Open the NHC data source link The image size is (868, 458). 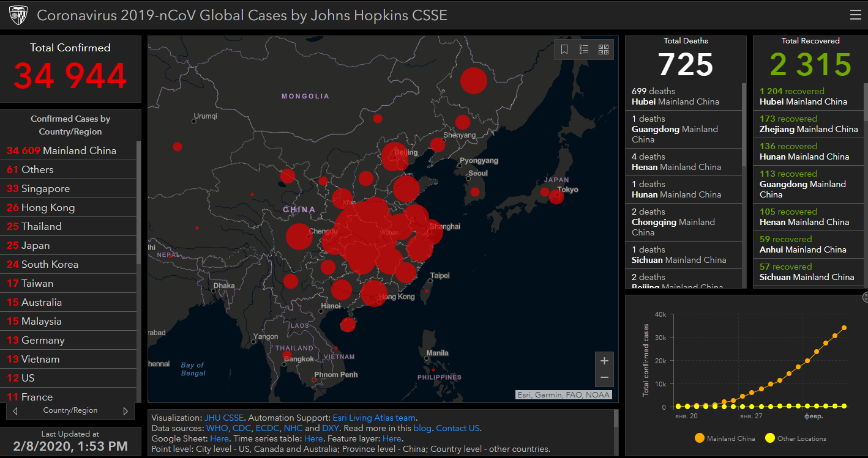pyautogui.click(x=293, y=428)
